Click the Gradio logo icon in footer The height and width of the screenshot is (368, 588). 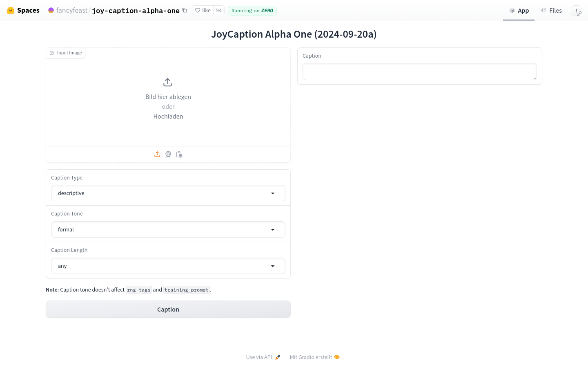[x=337, y=357]
